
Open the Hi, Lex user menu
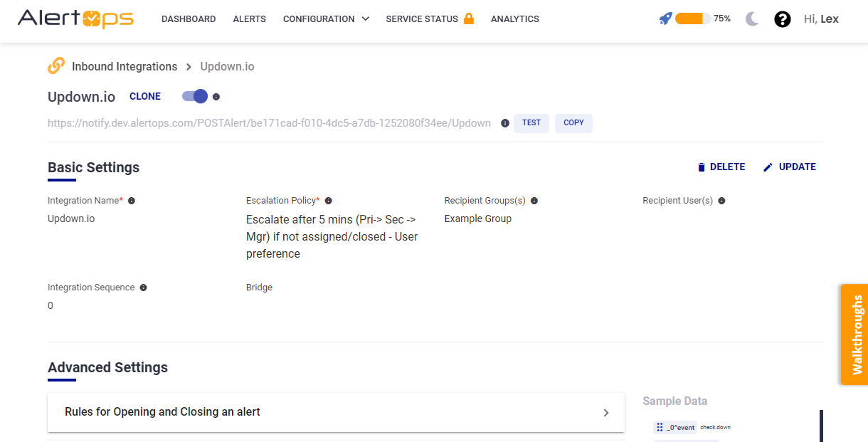(820, 19)
